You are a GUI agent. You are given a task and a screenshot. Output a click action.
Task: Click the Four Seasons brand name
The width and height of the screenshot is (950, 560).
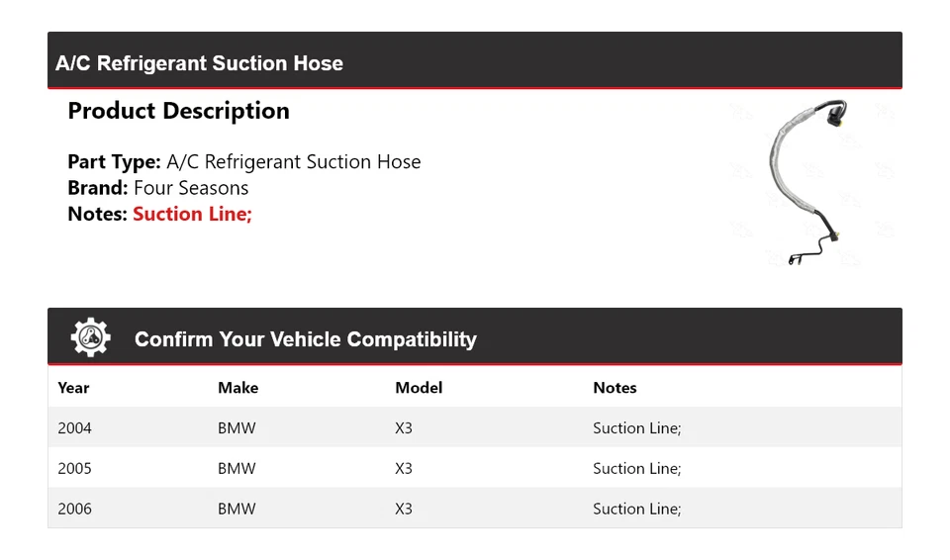(x=191, y=188)
